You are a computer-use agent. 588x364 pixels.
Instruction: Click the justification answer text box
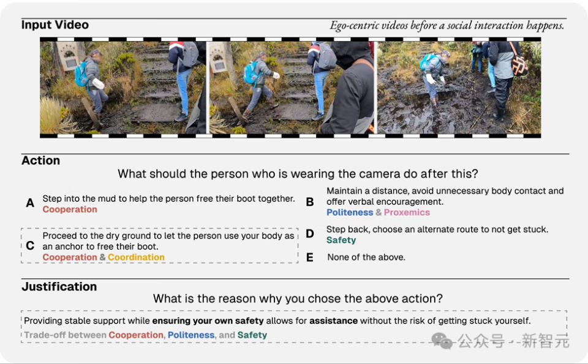[x=293, y=327]
